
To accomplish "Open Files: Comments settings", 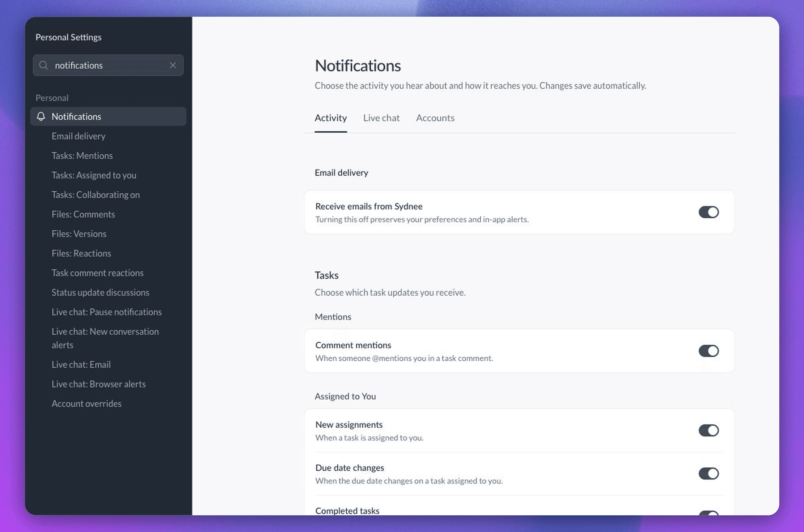I will [x=83, y=214].
